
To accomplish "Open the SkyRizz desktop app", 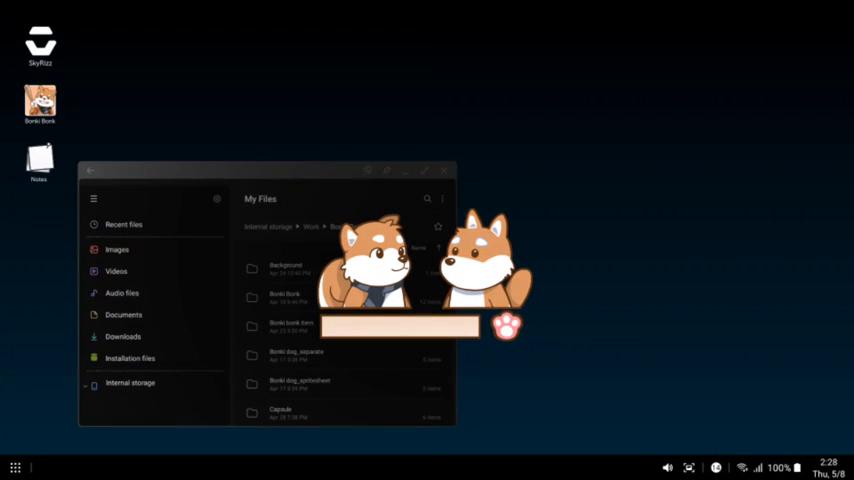I will click(40, 44).
